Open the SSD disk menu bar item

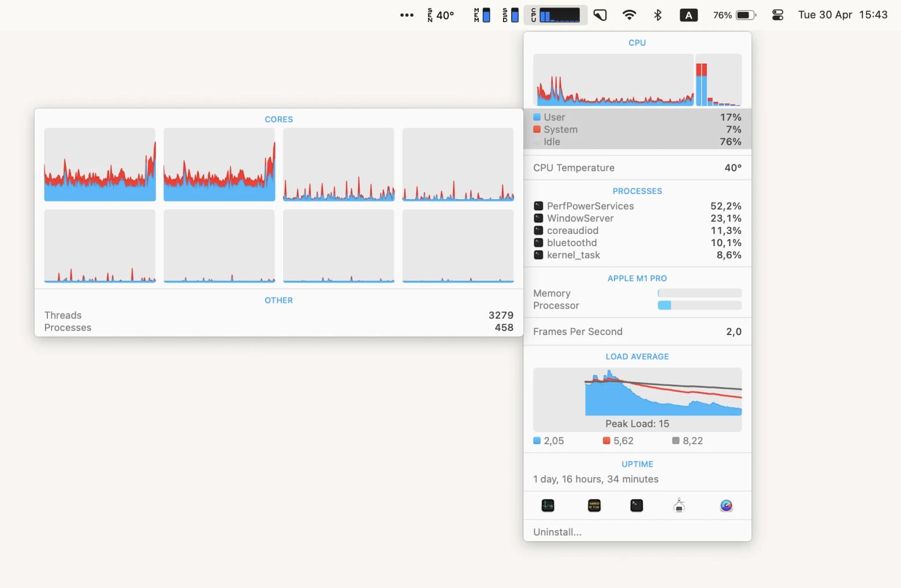510,15
